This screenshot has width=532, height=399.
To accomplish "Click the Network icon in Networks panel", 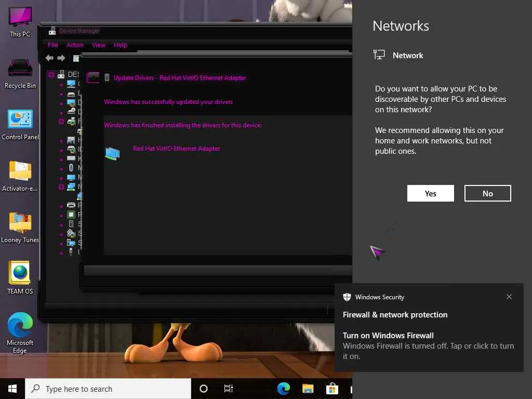I will pos(379,55).
